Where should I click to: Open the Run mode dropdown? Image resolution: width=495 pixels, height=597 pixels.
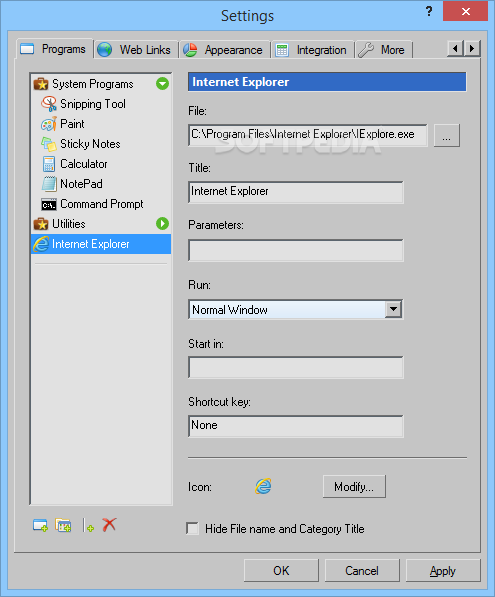pyautogui.click(x=393, y=310)
